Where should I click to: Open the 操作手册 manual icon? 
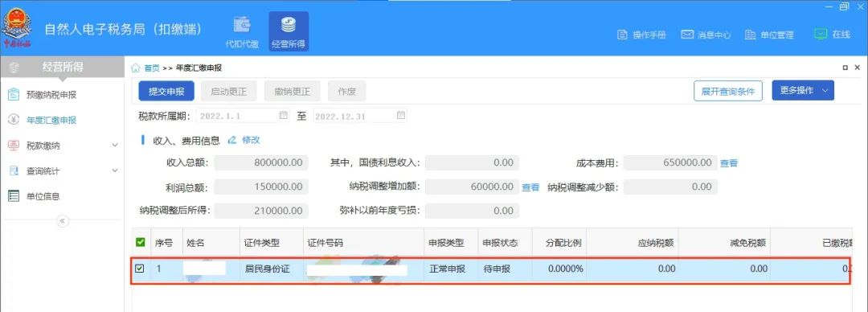point(622,35)
